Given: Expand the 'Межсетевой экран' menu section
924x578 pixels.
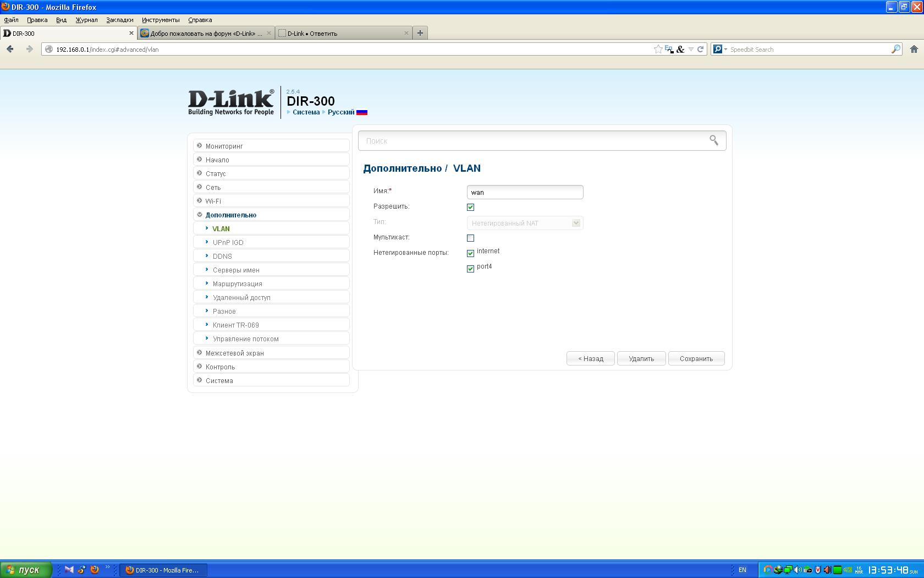Looking at the screenshot, I should tap(272, 353).
